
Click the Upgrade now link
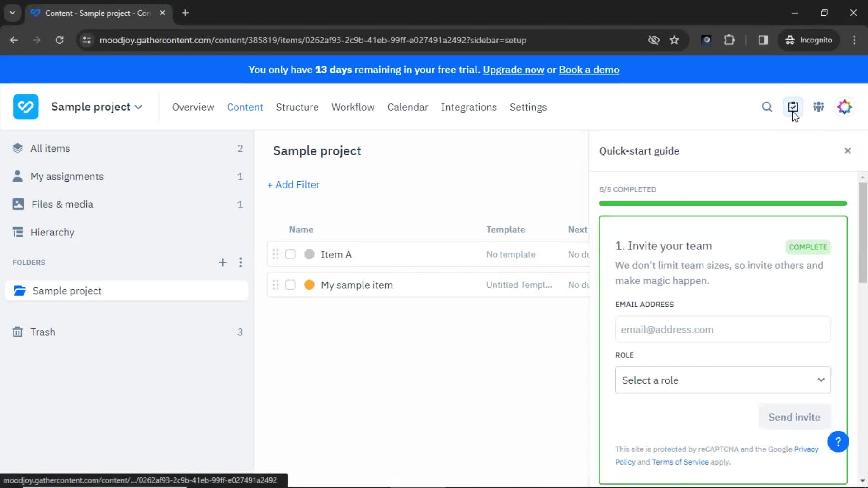pos(514,70)
